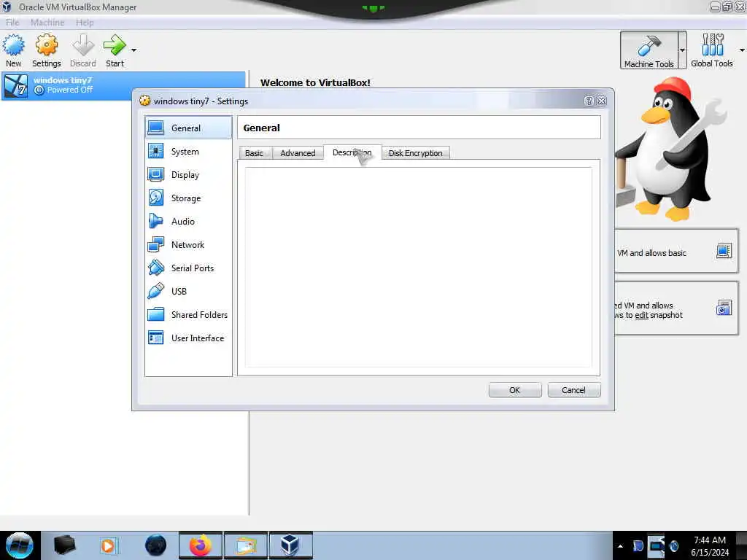Screen dimensions: 747x560
Task: Click the VirtualBox cube taskbar icon
Action: pyautogui.click(x=290, y=545)
